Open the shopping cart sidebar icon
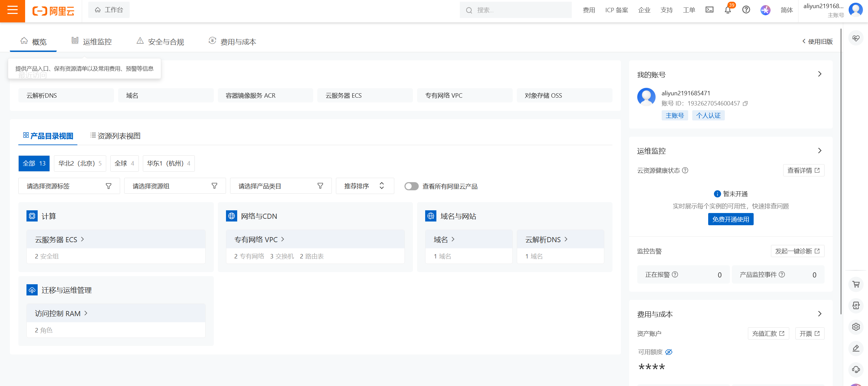Screen dimensions: 868x386 point(856,284)
